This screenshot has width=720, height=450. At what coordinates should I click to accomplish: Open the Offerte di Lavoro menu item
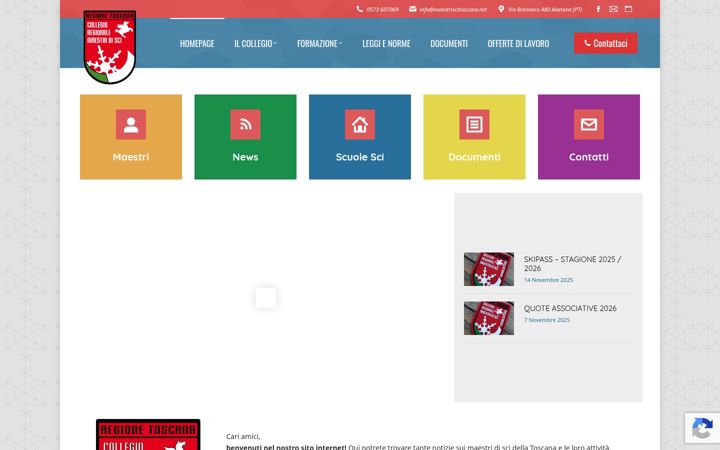pos(518,44)
